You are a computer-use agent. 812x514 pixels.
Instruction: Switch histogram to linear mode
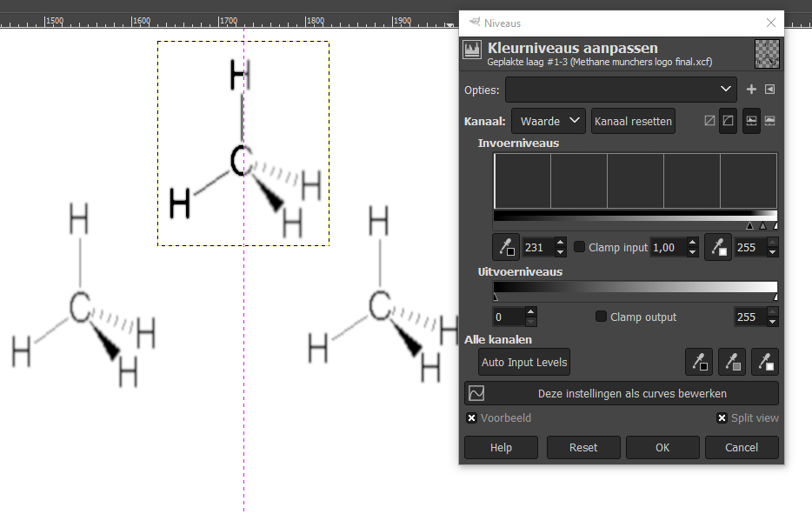(710, 121)
